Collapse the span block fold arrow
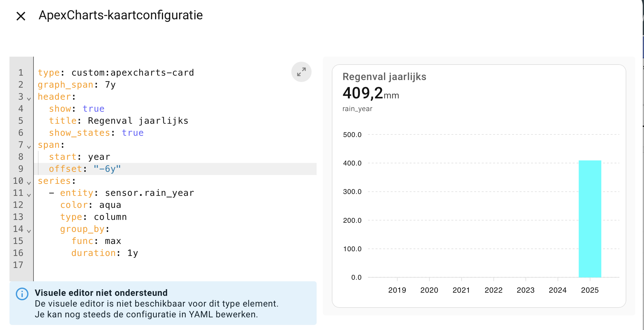The width and height of the screenshot is (644, 330). (x=29, y=147)
